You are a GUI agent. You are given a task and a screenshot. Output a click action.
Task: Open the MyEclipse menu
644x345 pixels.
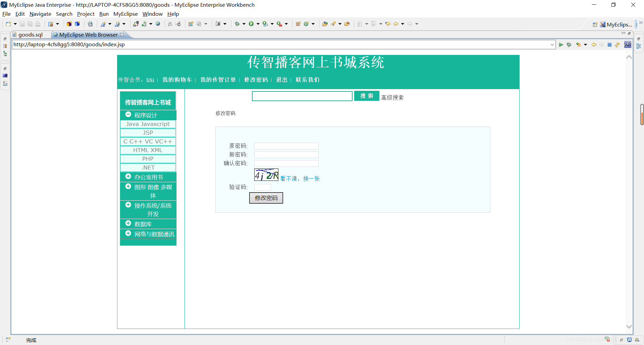coord(125,14)
